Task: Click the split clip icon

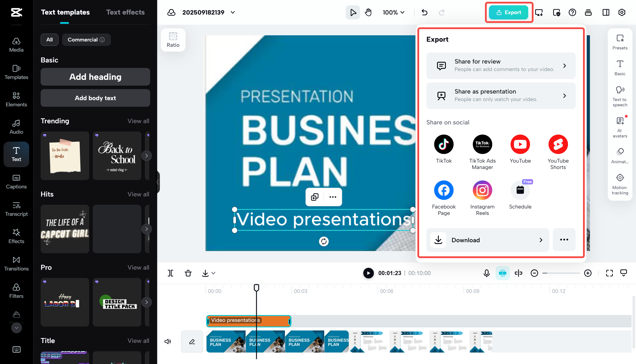Action: click(x=170, y=273)
